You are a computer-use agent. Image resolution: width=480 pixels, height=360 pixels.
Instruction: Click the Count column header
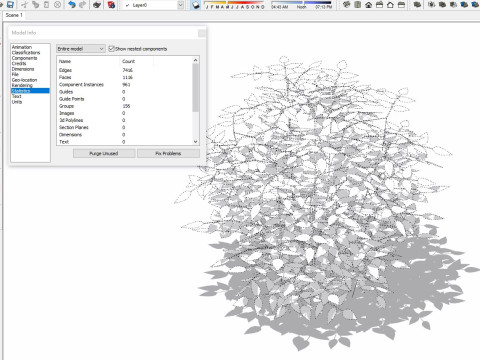tap(137, 61)
